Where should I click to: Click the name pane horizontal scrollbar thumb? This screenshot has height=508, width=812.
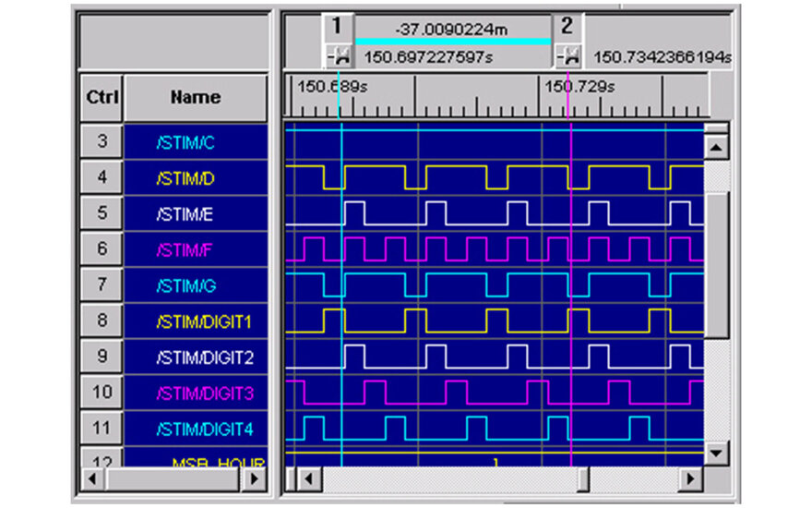pos(173,478)
